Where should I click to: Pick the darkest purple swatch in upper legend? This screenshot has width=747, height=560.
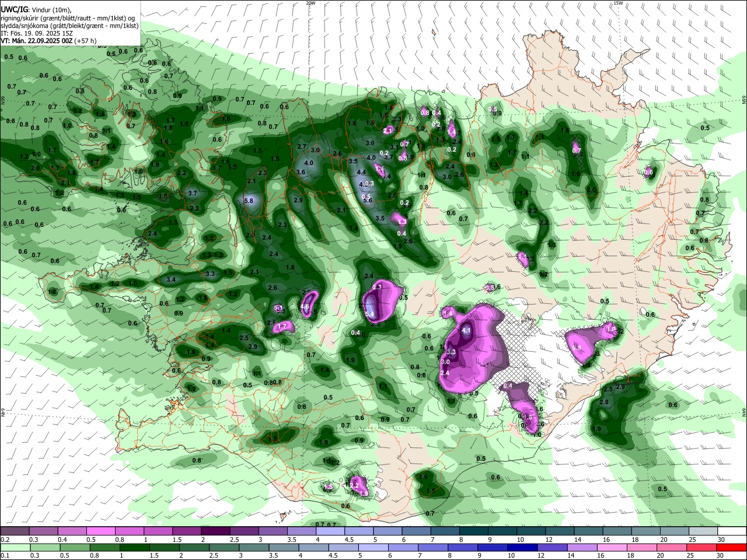[x=215, y=531]
